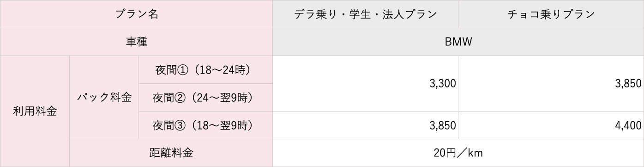Select the デラ乗り・学生・法人プラン column header
This screenshot has width=644, height=167.
[366, 14]
